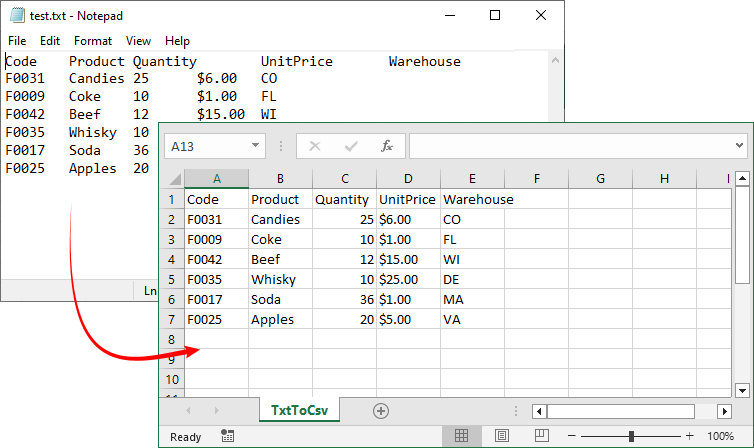Click Excel vertical scrollbar up arrow
Viewport: 754px width, 448px height.
[x=742, y=178]
